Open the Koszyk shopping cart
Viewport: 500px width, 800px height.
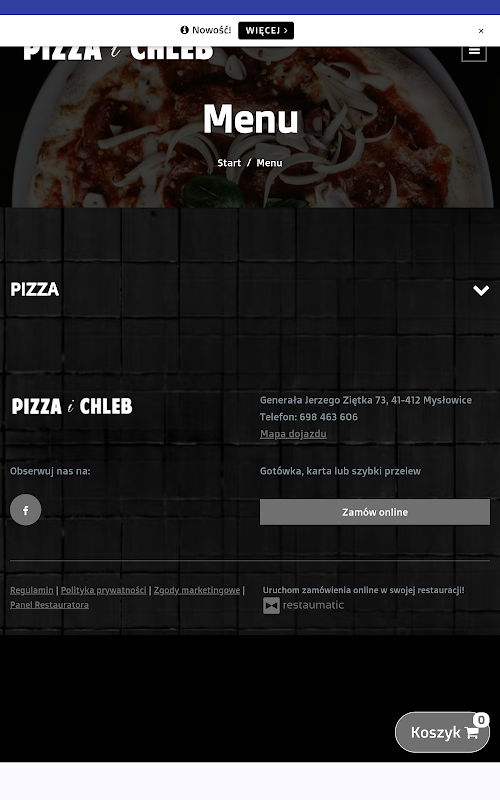click(442, 733)
